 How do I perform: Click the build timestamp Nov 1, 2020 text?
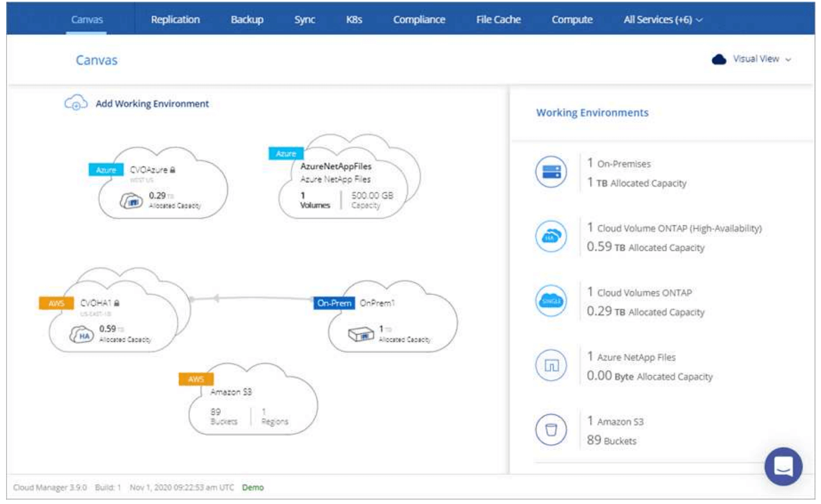[182, 487]
